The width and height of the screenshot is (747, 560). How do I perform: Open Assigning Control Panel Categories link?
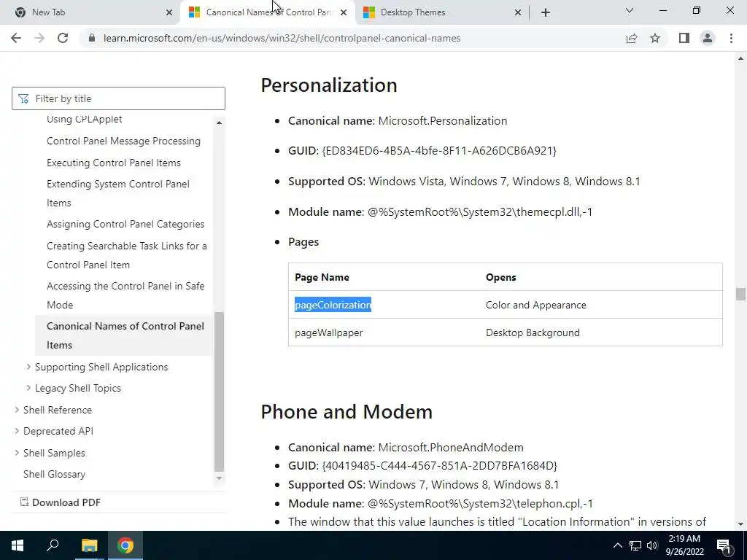[x=125, y=225]
